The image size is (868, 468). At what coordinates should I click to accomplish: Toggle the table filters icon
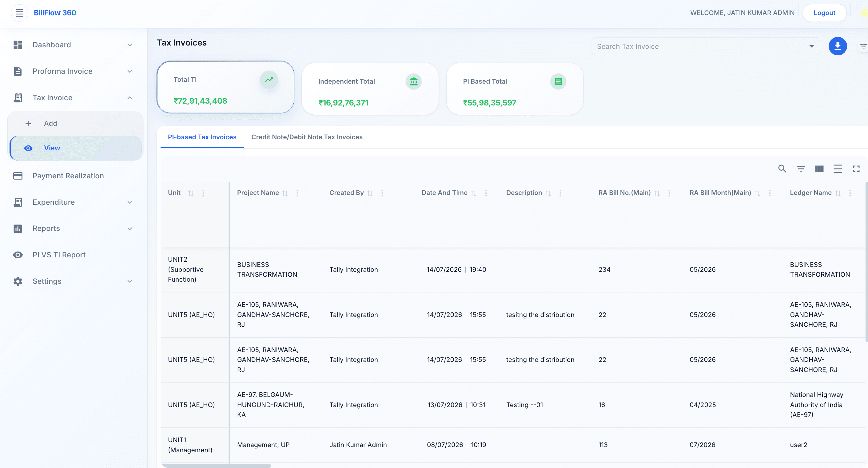point(801,169)
